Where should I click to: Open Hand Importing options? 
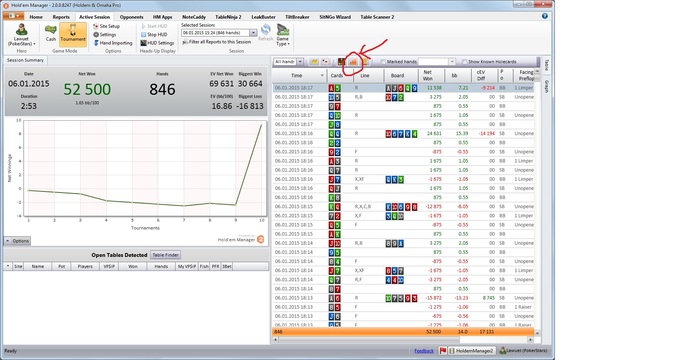(112, 43)
